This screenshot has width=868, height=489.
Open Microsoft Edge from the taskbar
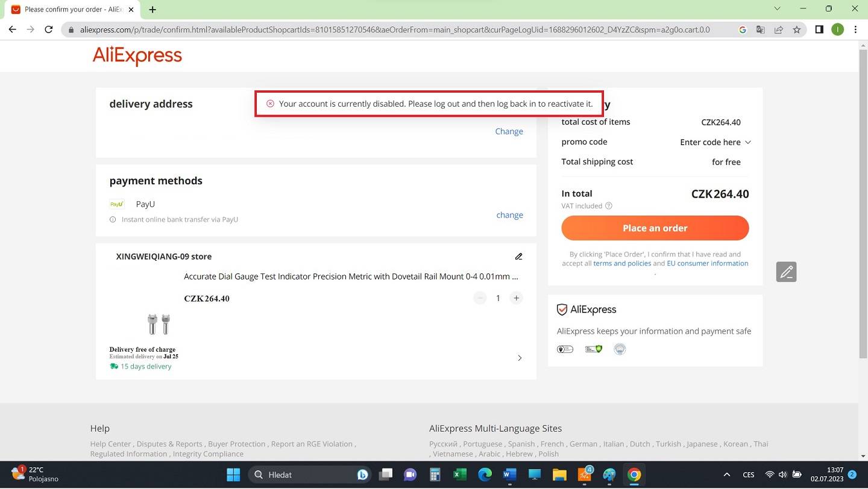(x=485, y=475)
